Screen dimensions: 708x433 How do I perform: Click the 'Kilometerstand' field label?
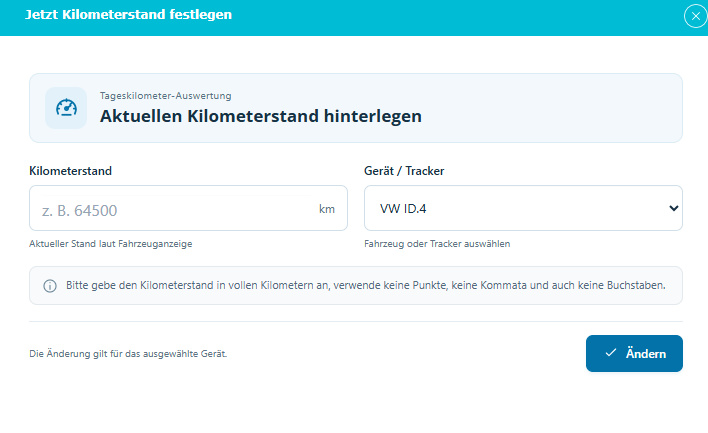(70, 171)
